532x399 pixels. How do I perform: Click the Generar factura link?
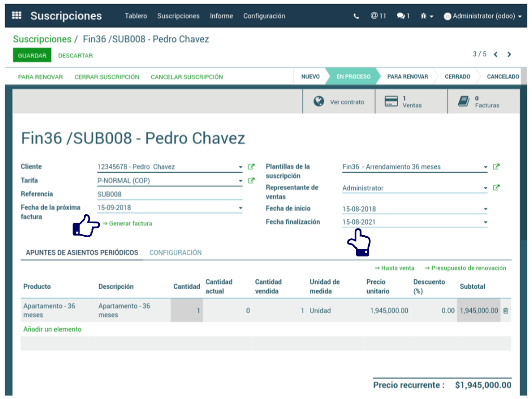[x=130, y=224]
